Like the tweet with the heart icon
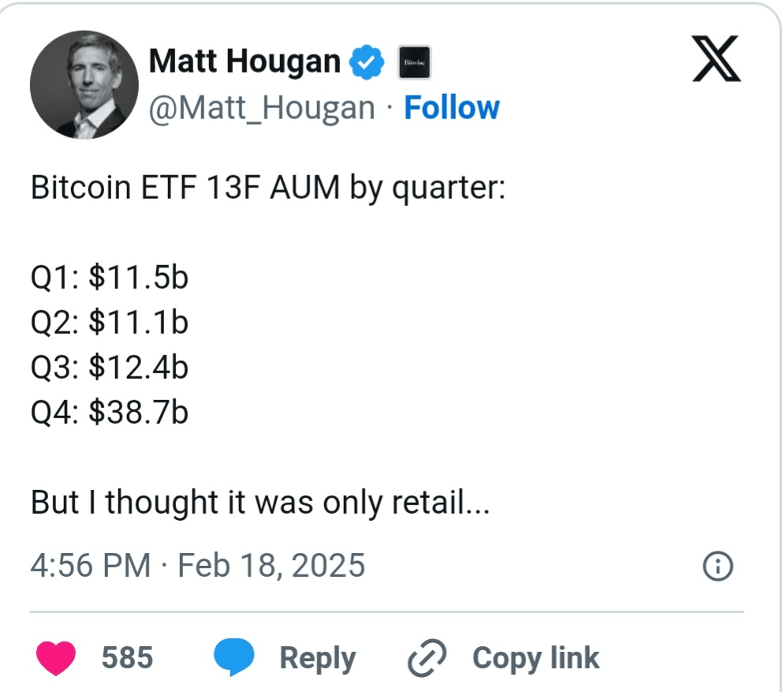Image resolution: width=784 pixels, height=692 pixels. click(56, 657)
